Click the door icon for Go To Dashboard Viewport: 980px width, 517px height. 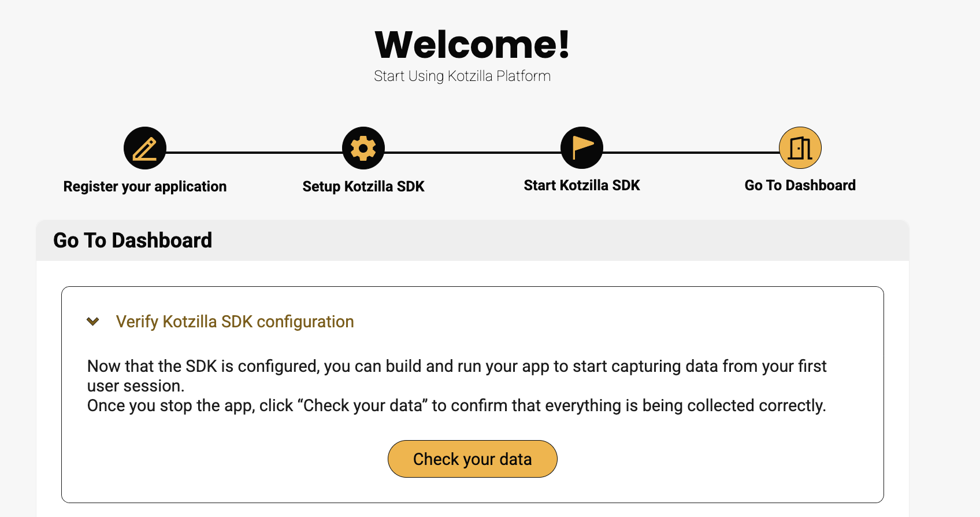coord(800,148)
